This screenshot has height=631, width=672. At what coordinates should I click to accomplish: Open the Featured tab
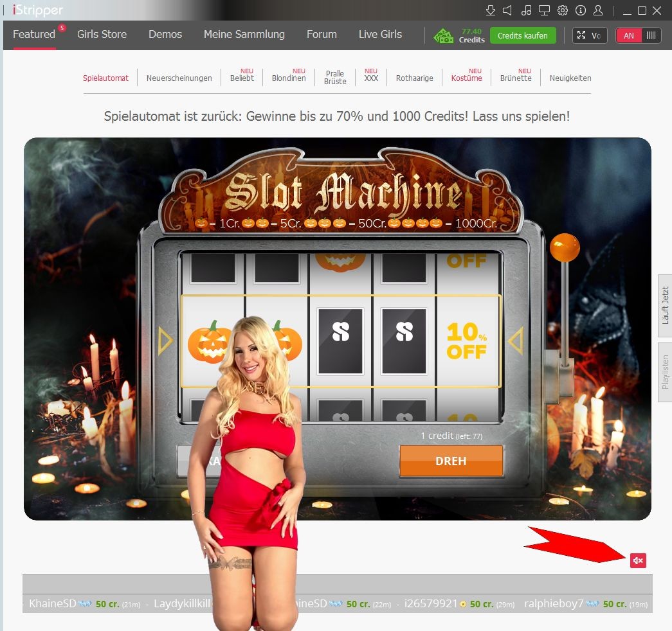pyautogui.click(x=34, y=34)
